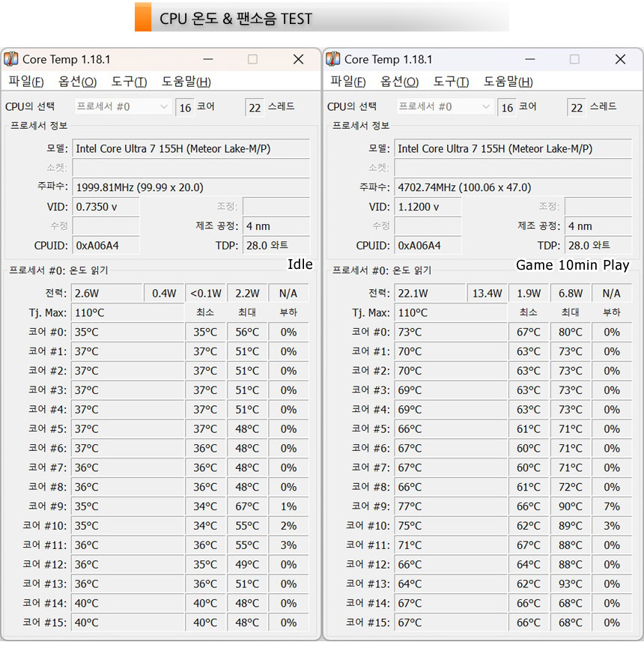Click Tj. Max 110°C in right window

pos(451,312)
